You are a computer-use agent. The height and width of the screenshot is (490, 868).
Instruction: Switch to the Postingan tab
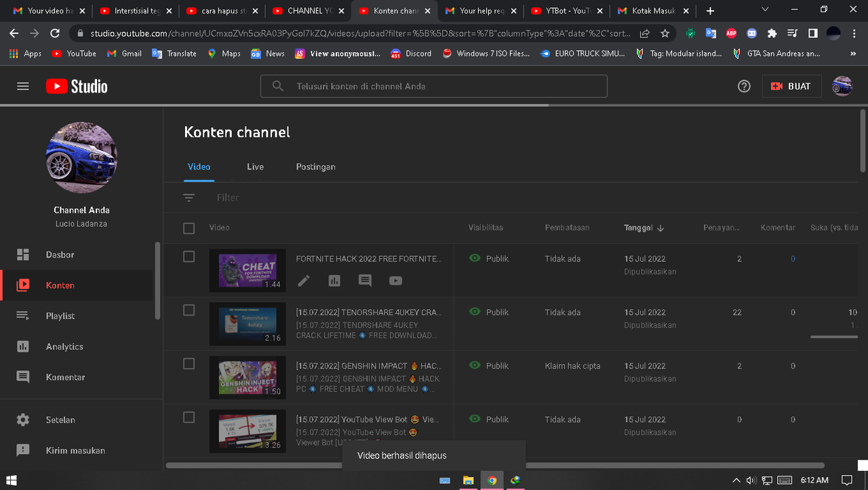point(315,167)
